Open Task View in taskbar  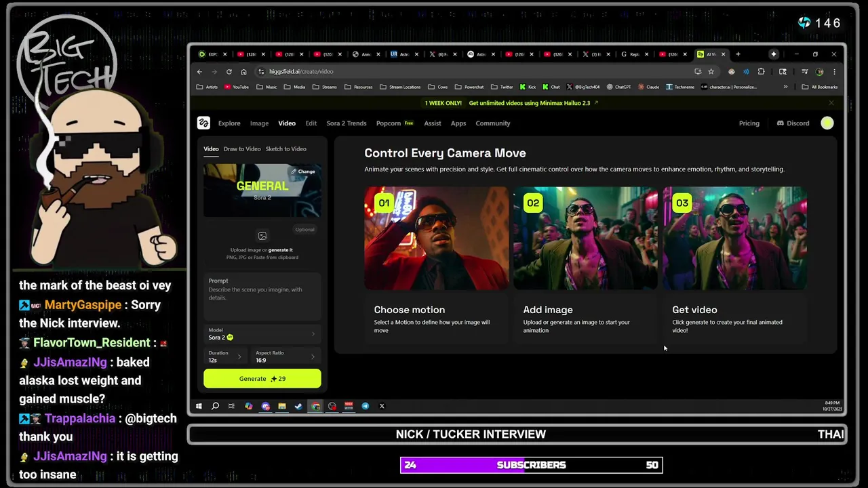tap(231, 406)
